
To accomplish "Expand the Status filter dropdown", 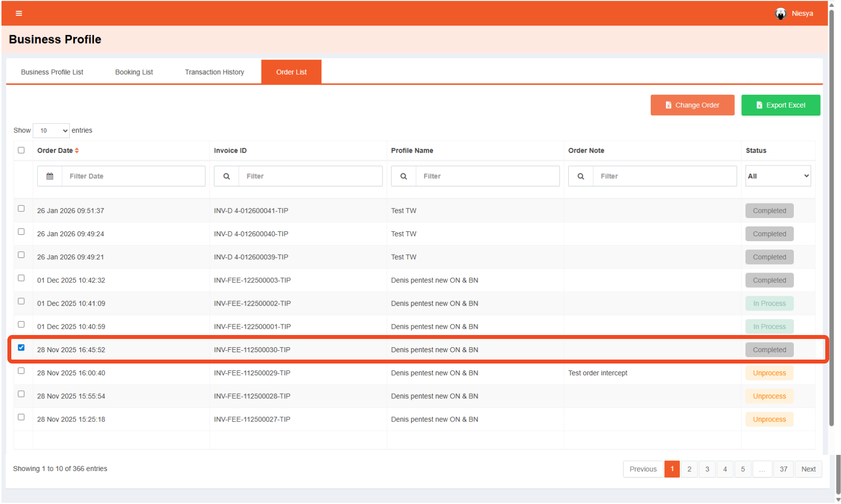I will pyautogui.click(x=778, y=176).
